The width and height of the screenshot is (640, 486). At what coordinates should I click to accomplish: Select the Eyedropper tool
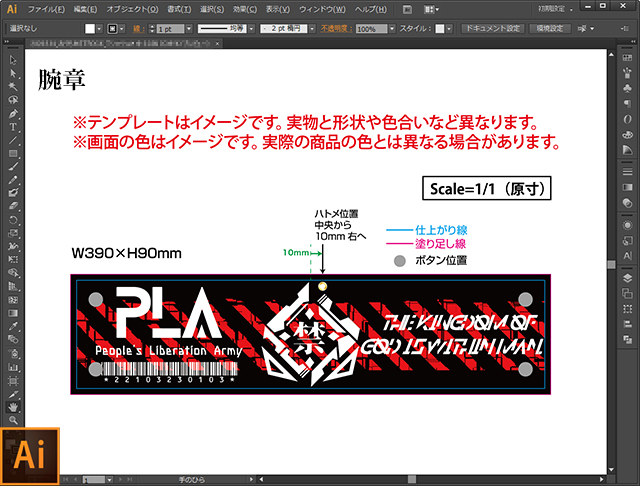pyautogui.click(x=13, y=326)
